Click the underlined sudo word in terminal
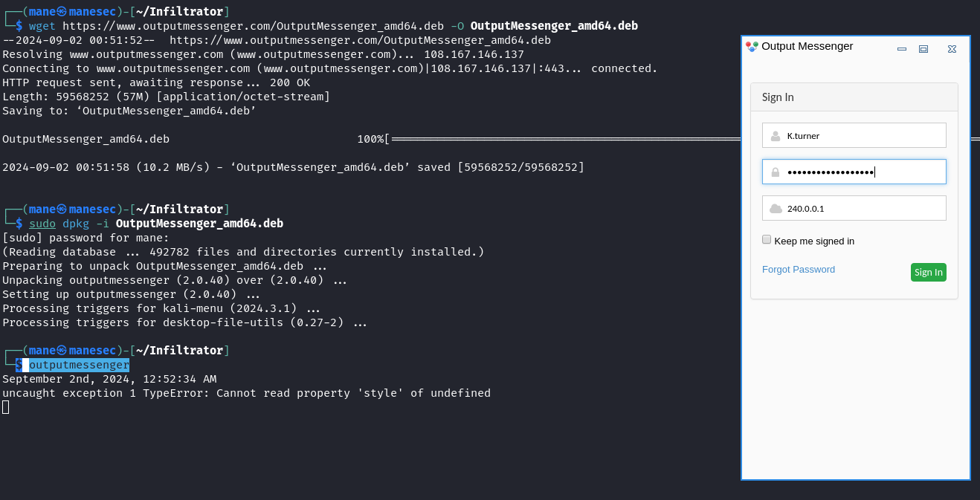 click(x=42, y=224)
